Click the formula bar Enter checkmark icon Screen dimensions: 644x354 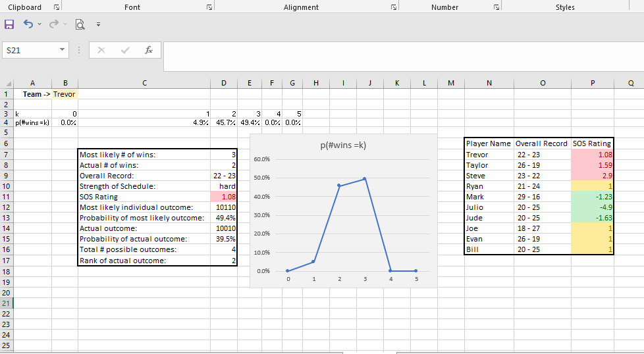point(125,50)
